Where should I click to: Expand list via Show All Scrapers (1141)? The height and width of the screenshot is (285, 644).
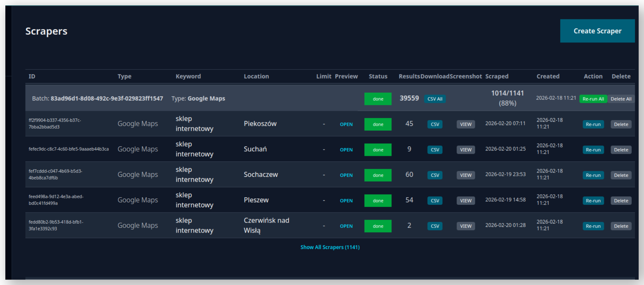330,247
